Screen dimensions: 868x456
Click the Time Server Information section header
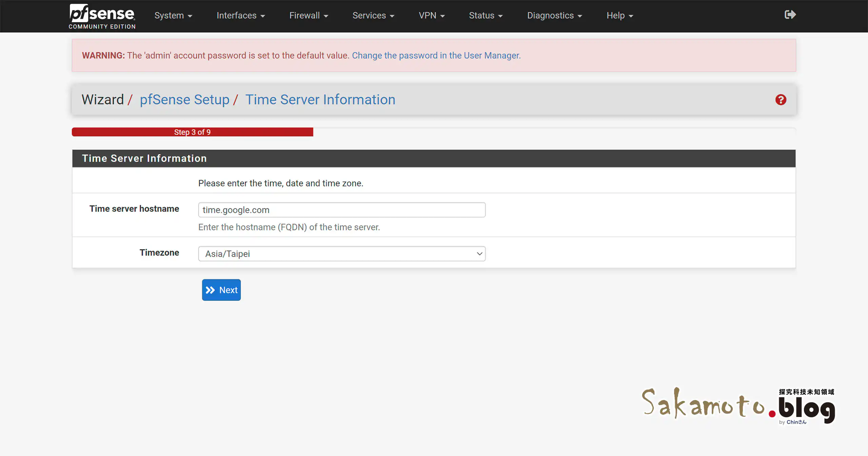point(144,158)
